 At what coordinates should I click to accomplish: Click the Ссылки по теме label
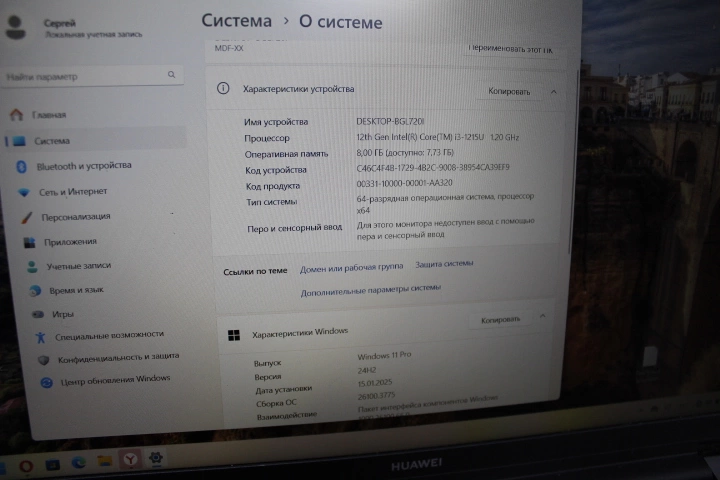click(x=255, y=271)
